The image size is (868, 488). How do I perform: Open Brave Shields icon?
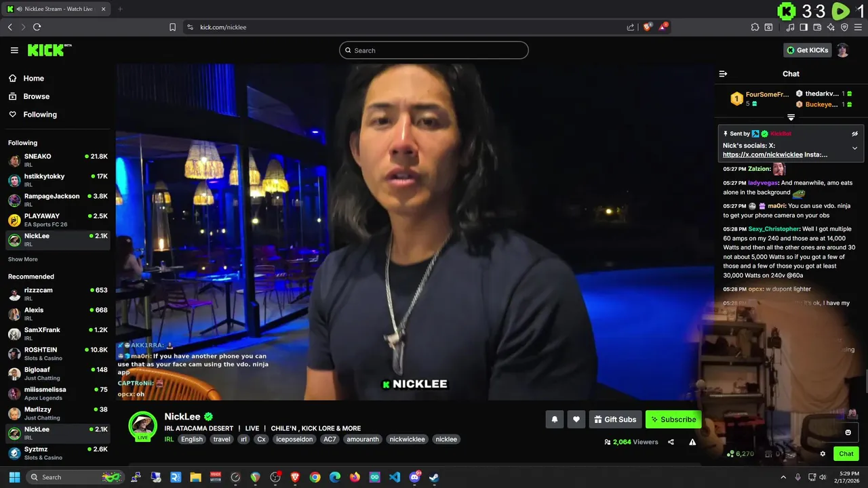tap(648, 27)
